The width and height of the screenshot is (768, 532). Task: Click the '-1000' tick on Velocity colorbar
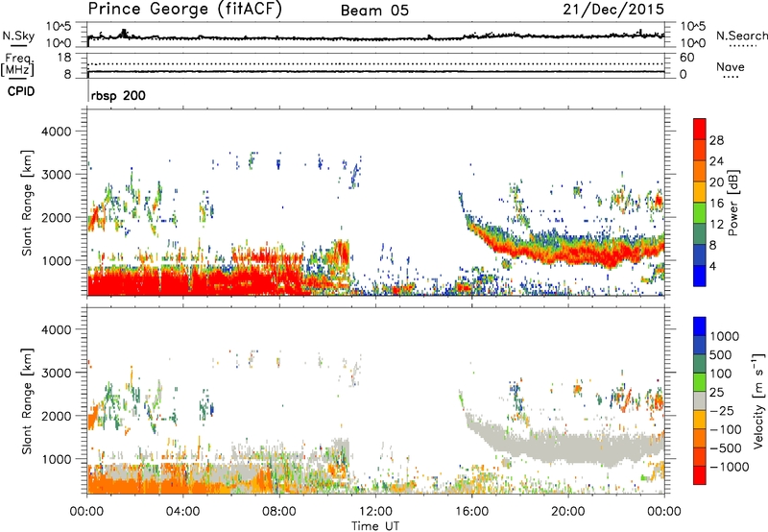(729, 467)
